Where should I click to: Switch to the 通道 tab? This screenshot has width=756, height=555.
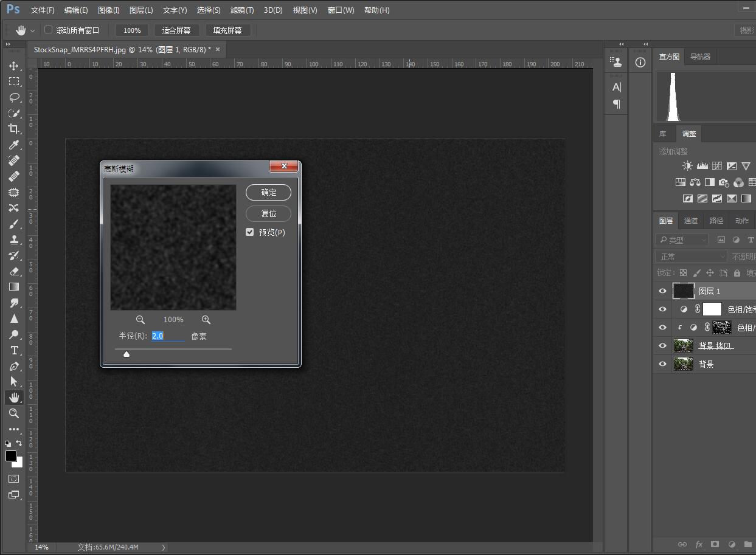691,221
